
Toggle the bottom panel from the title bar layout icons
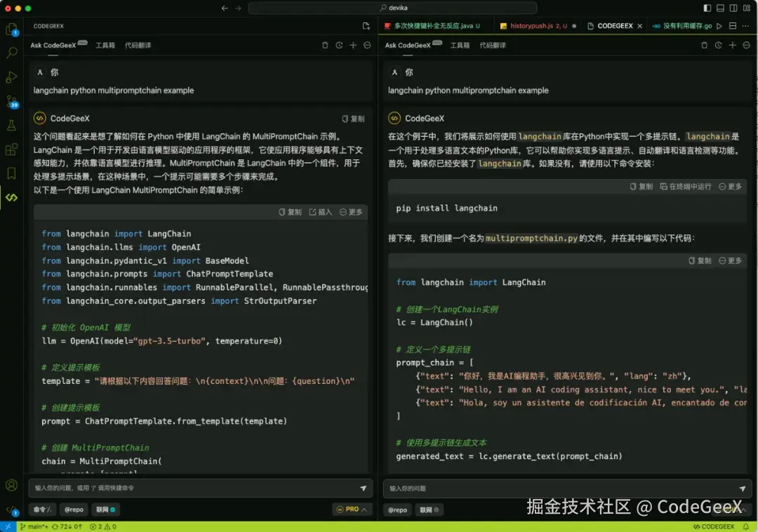(720, 8)
